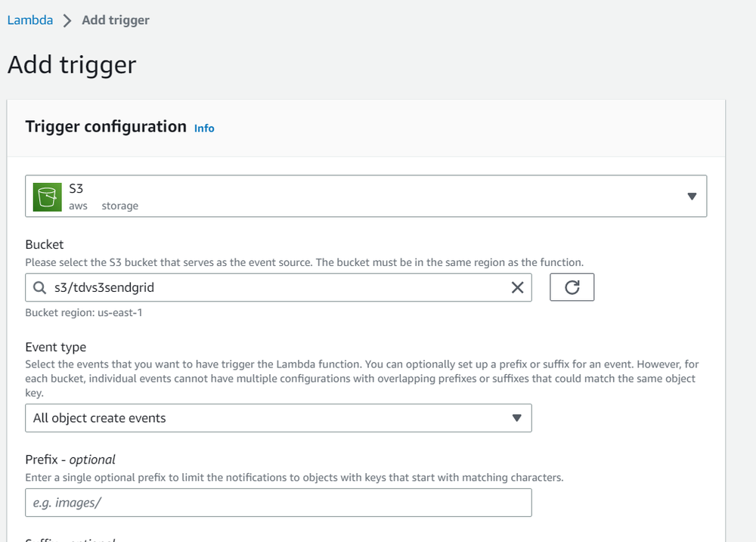Open the Info link beside Trigger configuration
This screenshot has width=756, height=542.
click(x=203, y=128)
